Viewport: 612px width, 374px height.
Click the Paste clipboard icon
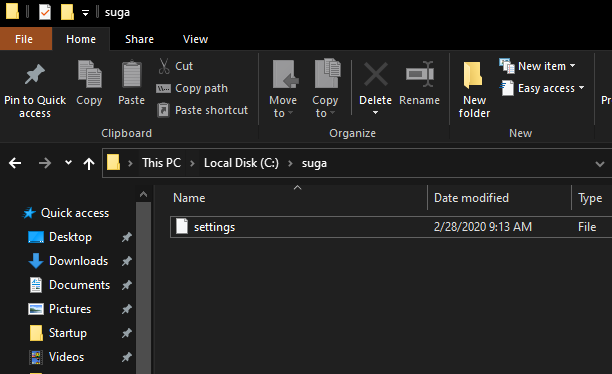point(132,74)
